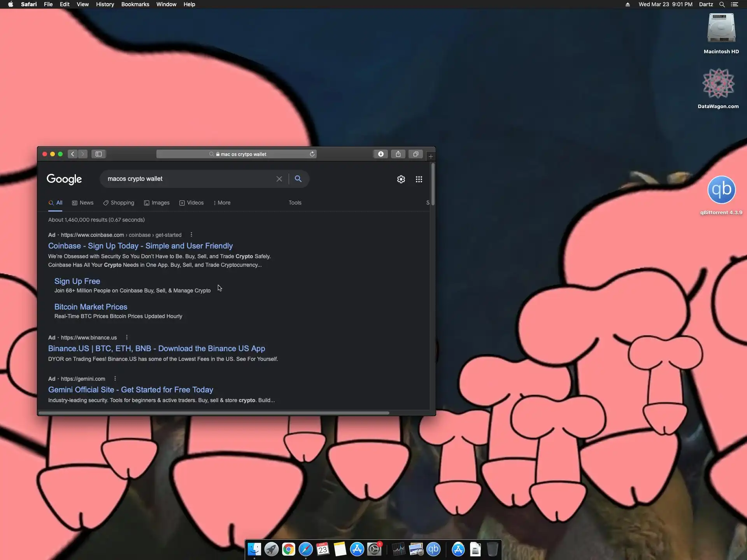This screenshot has height=560, width=747.
Task: Click the Google search magnifier button
Action: coord(298,179)
